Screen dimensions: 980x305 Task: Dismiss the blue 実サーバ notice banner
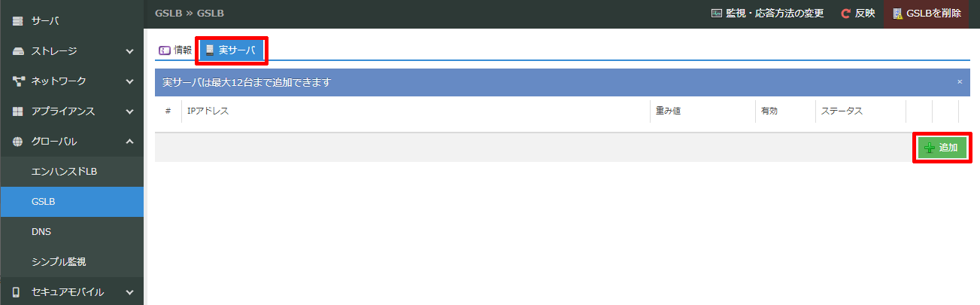[x=960, y=81]
